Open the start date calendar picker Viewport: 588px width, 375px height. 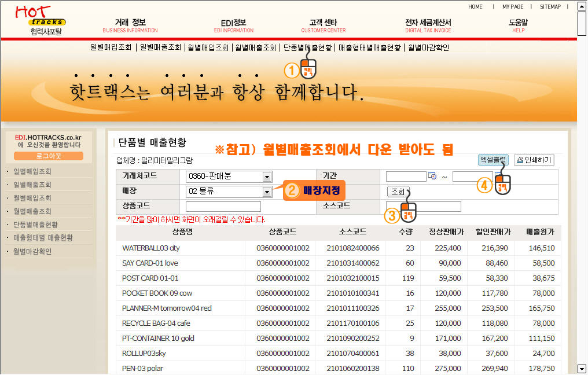click(432, 176)
